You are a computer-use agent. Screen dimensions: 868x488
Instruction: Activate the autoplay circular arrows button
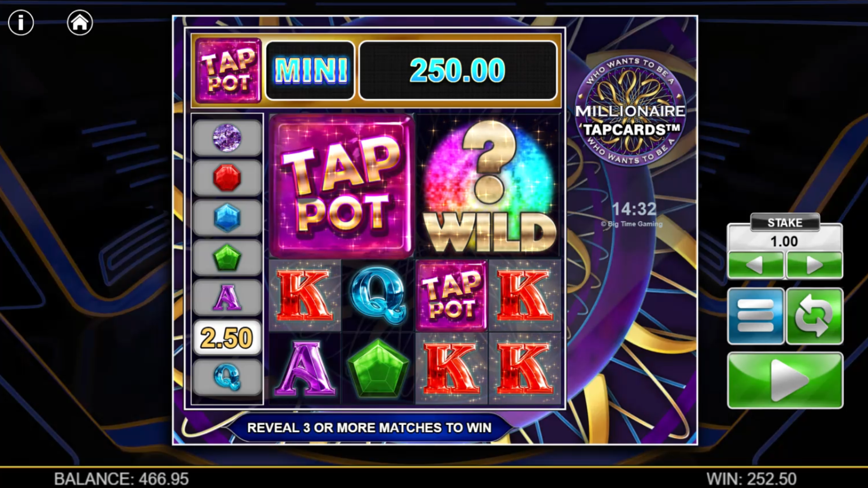click(x=814, y=316)
